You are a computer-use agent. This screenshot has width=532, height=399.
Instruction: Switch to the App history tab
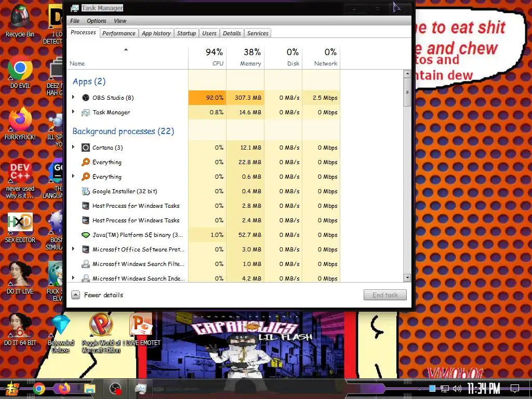click(156, 33)
